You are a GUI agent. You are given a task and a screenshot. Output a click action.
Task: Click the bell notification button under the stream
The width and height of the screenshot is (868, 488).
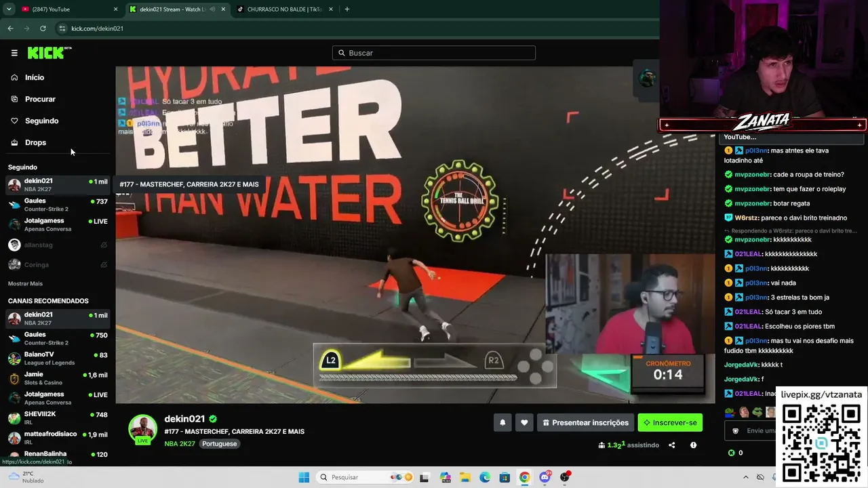click(x=502, y=423)
